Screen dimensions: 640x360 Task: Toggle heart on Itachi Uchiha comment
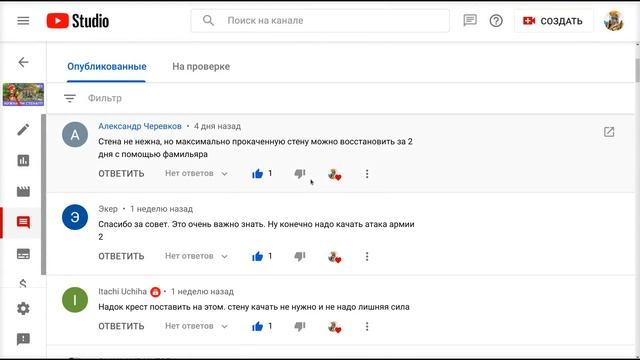[334, 327]
